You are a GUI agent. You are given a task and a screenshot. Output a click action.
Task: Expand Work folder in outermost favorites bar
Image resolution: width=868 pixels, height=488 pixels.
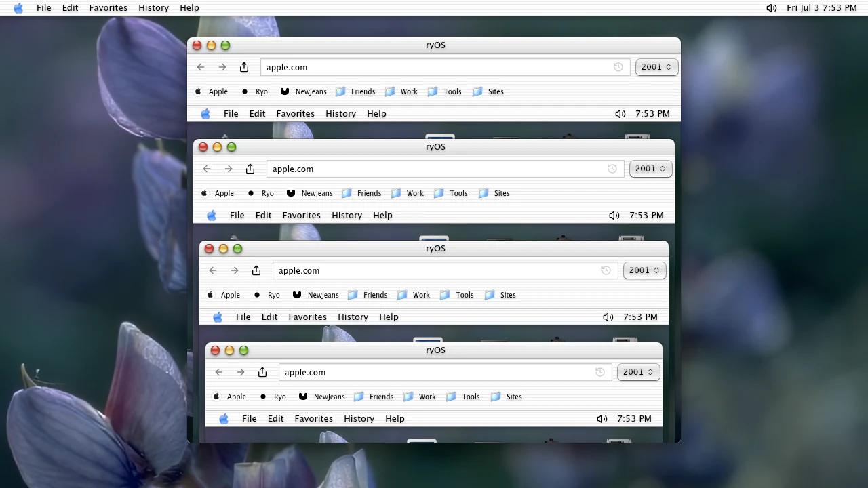[401, 91]
